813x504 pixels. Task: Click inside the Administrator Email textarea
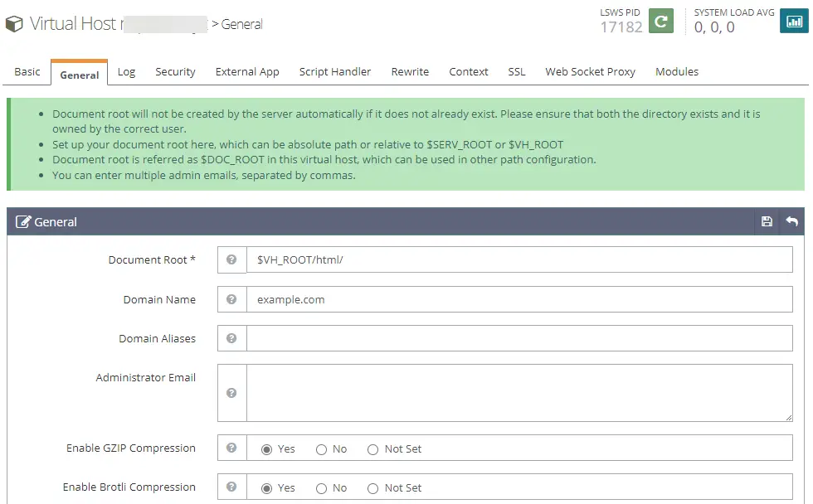tap(518, 393)
